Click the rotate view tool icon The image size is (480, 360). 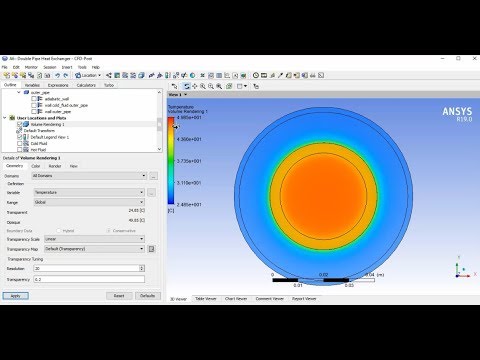tap(186, 86)
